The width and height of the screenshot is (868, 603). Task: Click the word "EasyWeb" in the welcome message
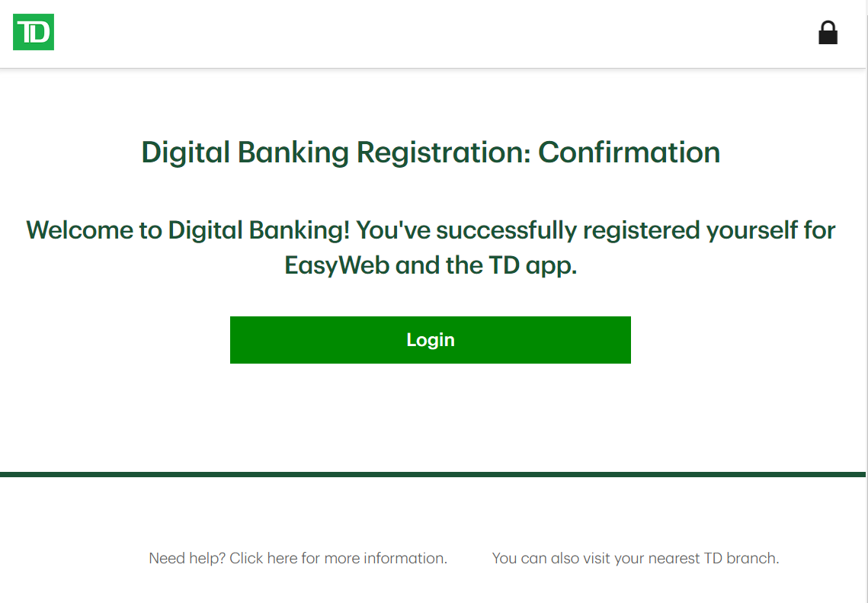coord(337,265)
